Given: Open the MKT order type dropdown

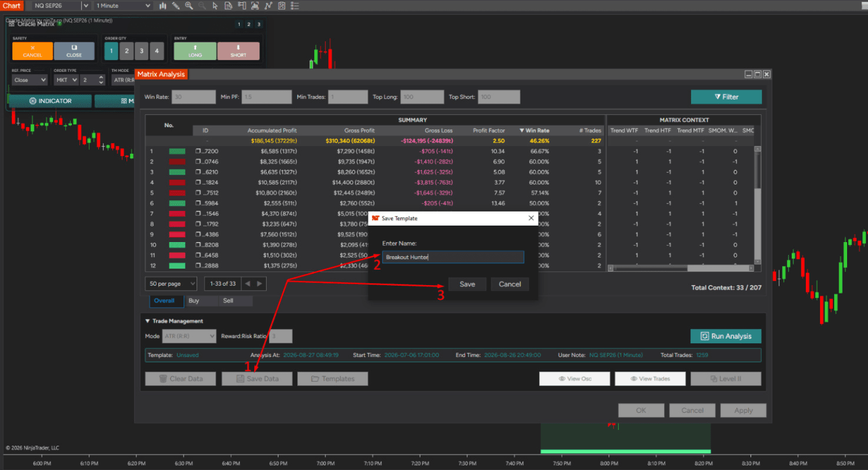Looking at the screenshot, I should pos(66,80).
